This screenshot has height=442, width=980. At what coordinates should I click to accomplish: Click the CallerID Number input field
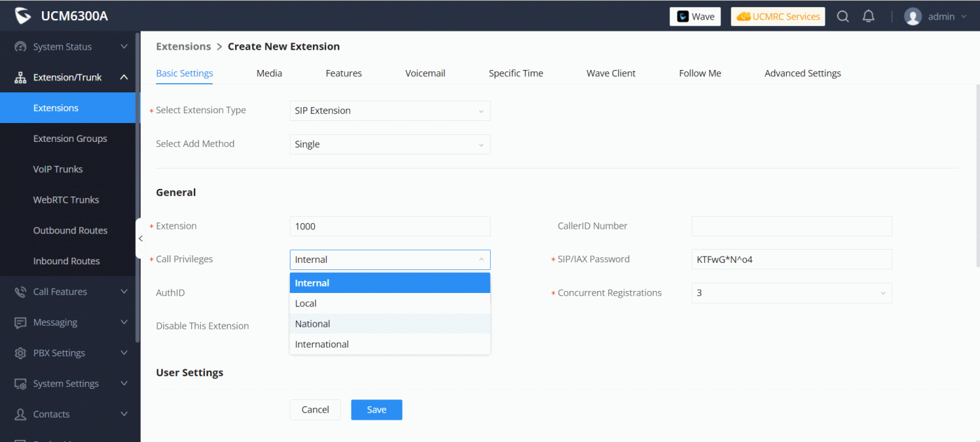(x=791, y=226)
